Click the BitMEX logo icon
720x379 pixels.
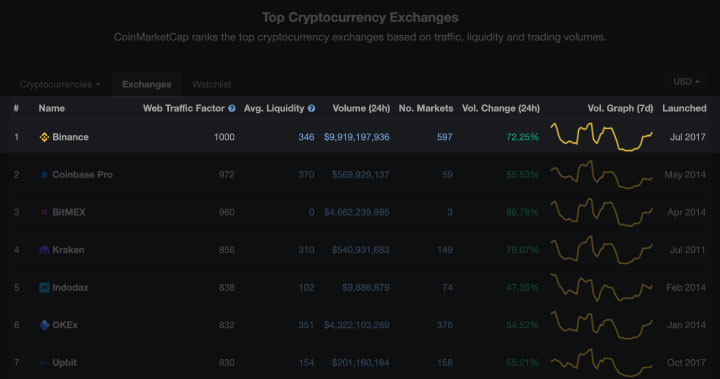click(44, 212)
